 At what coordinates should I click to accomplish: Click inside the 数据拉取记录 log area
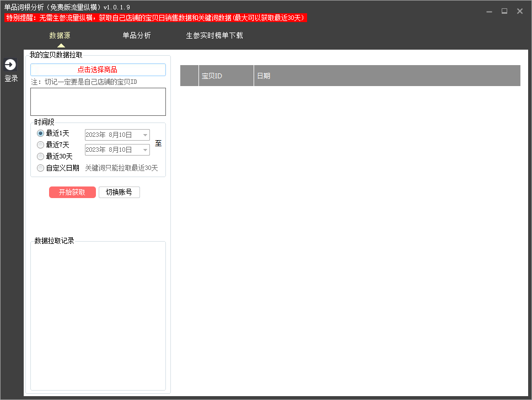pyautogui.click(x=98, y=316)
